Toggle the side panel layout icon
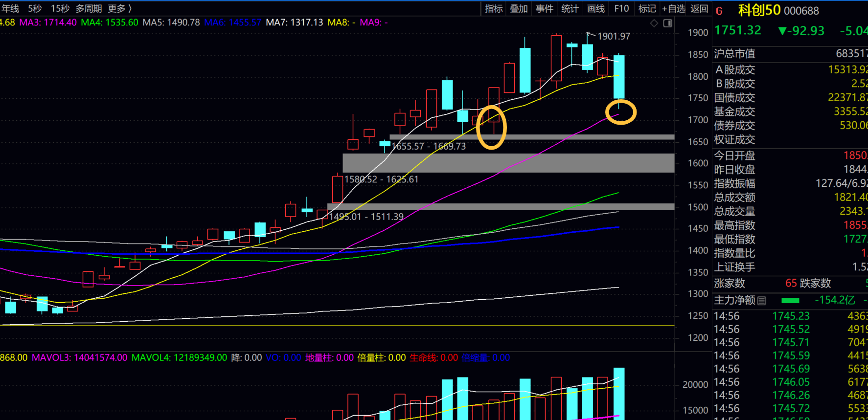Viewport: 868px width, 420px height. [667, 23]
